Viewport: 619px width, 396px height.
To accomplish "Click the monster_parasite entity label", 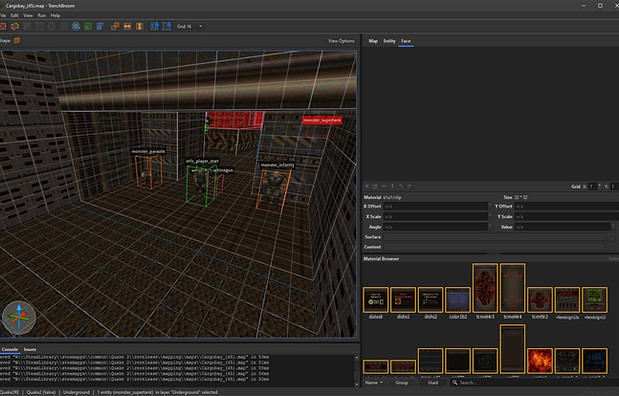I will (x=148, y=151).
